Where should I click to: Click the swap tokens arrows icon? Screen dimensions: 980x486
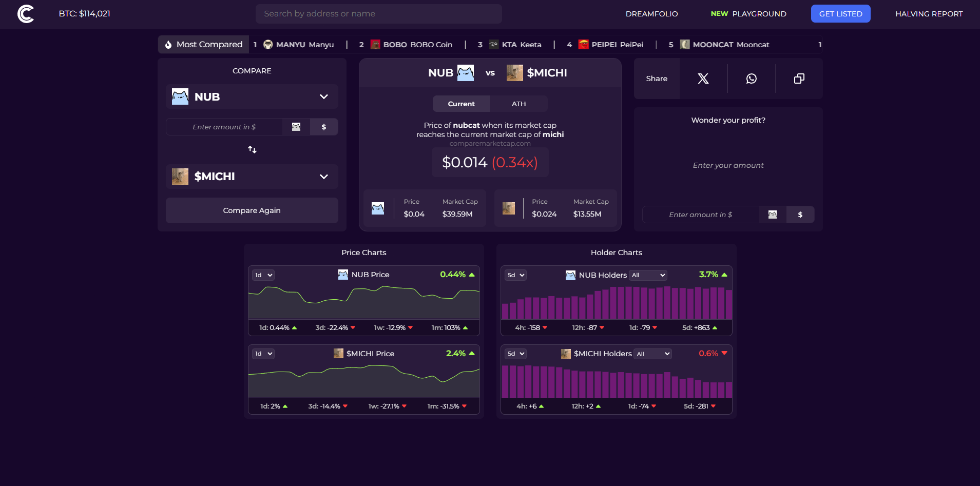[252, 149]
